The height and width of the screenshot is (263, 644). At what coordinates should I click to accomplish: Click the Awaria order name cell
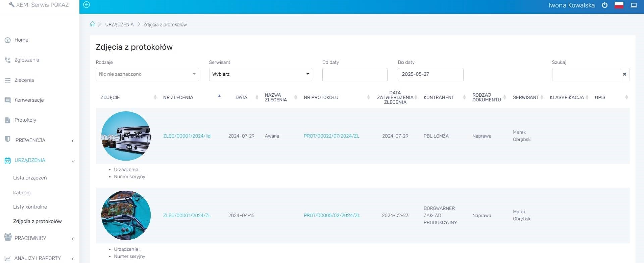[272, 136]
